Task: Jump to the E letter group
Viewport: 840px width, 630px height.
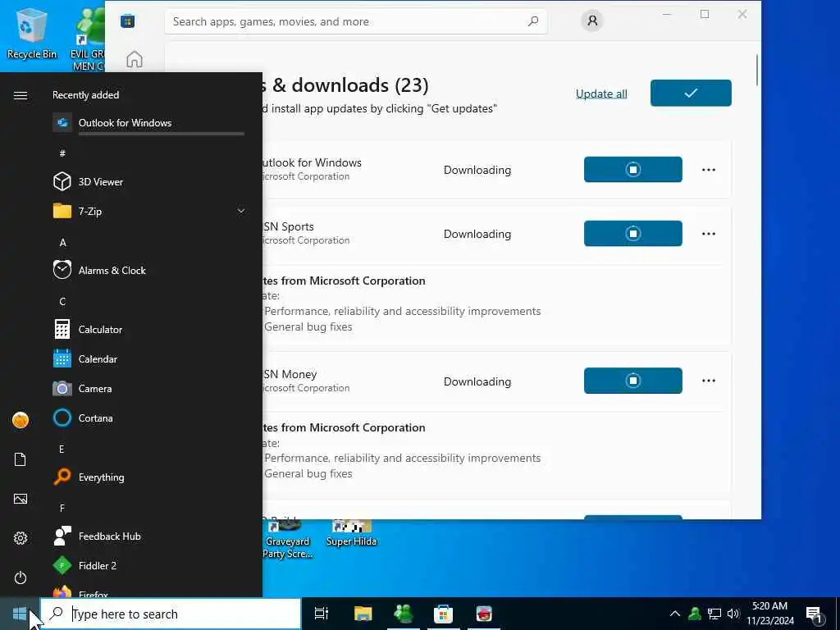Action: (x=62, y=449)
